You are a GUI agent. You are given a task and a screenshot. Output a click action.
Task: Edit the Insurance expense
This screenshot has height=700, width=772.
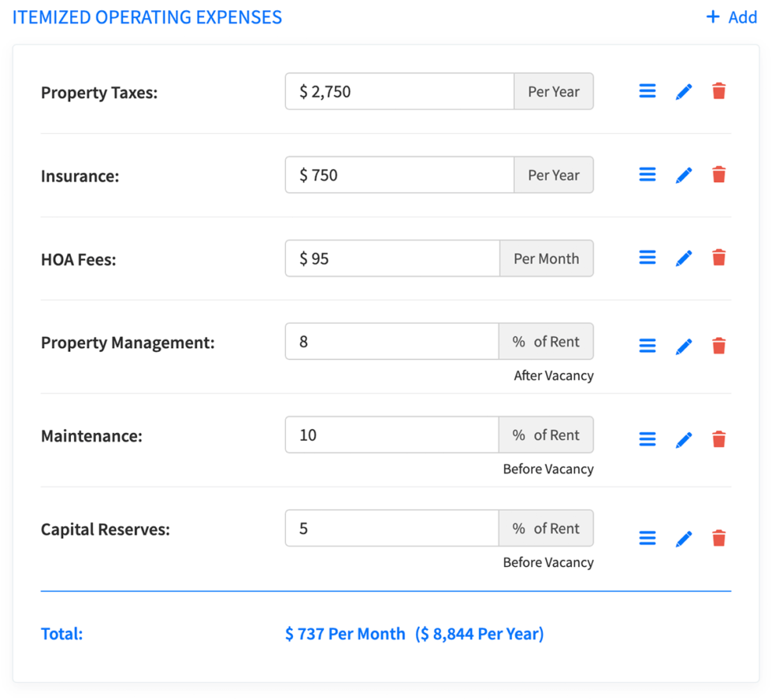tap(684, 174)
